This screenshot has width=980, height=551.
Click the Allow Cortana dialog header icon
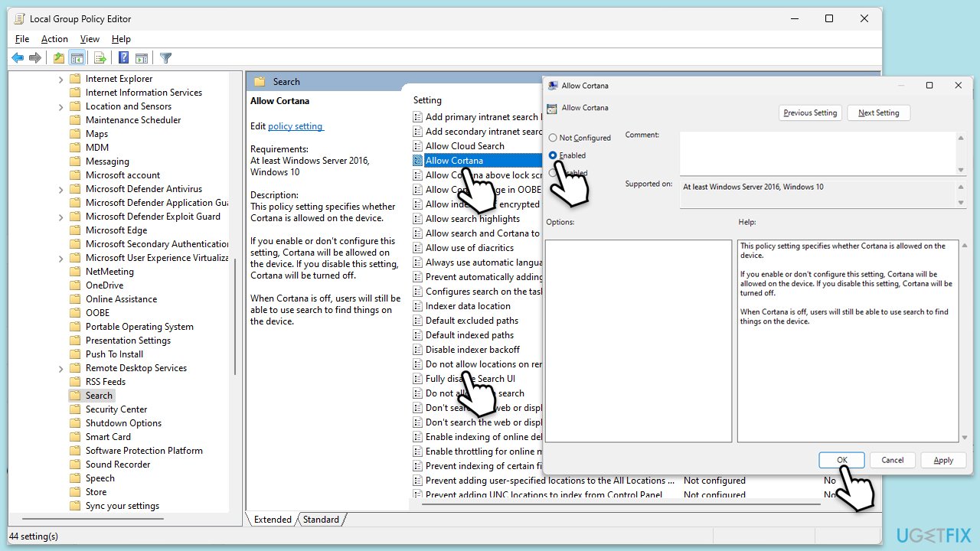click(553, 108)
